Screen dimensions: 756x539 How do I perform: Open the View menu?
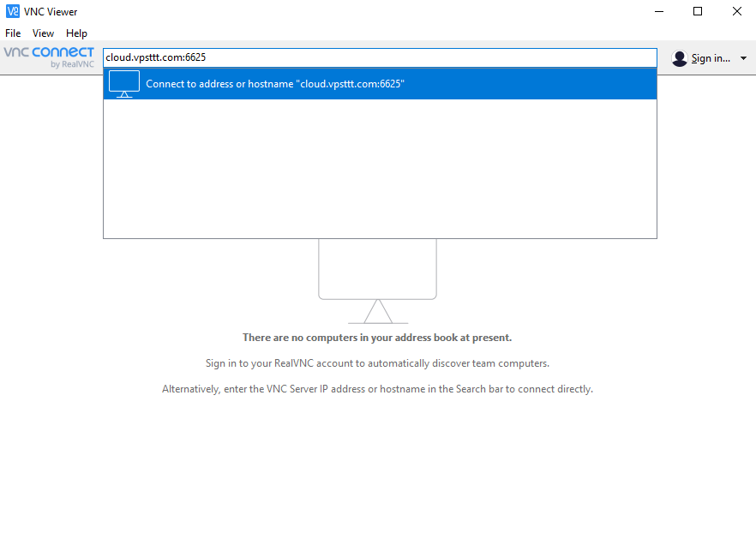[x=43, y=33]
